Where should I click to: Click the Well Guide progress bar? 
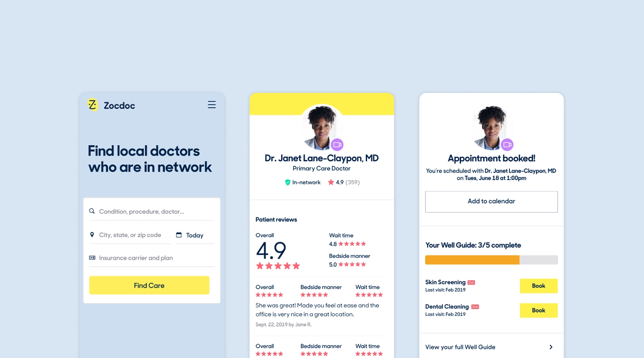491,260
